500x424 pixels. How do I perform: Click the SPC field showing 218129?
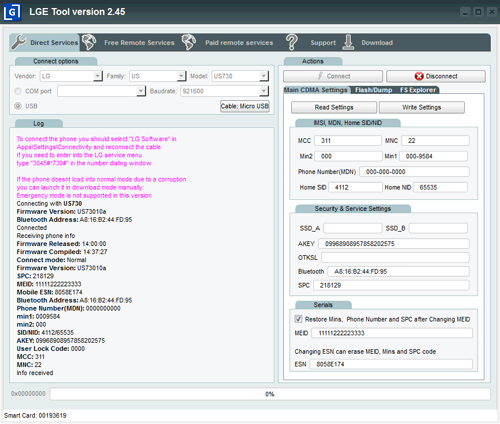point(391,285)
